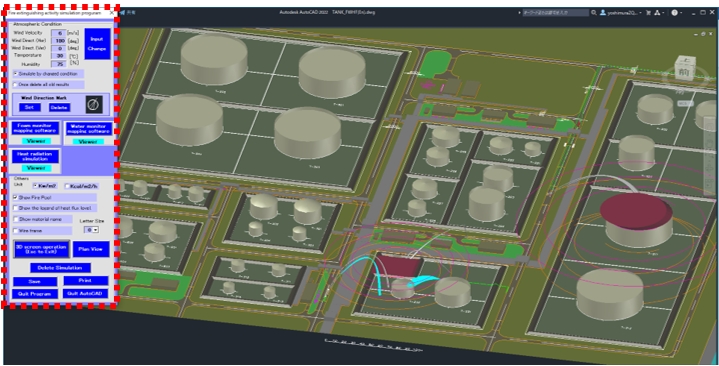719x366 pixels.
Task: Expand the yoshimura account dropdown arrow
Action: 640,13
